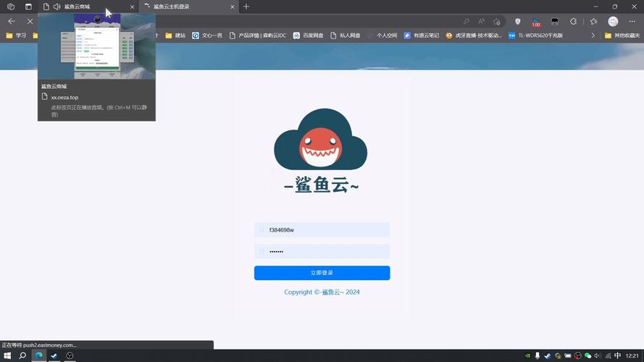Stop loading the page
Screen dimensions: 644x362
pos(30,21)
